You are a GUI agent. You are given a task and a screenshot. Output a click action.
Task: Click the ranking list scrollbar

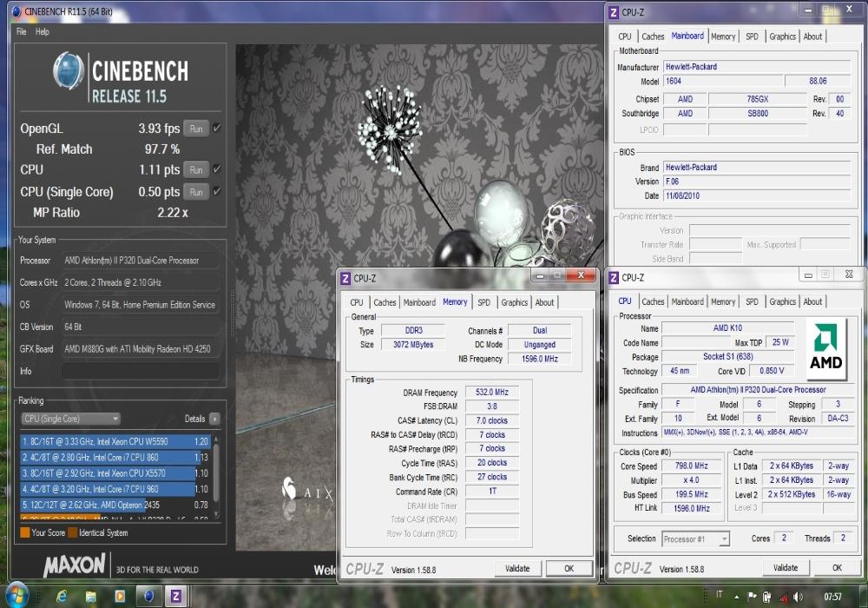click(216, 476)
